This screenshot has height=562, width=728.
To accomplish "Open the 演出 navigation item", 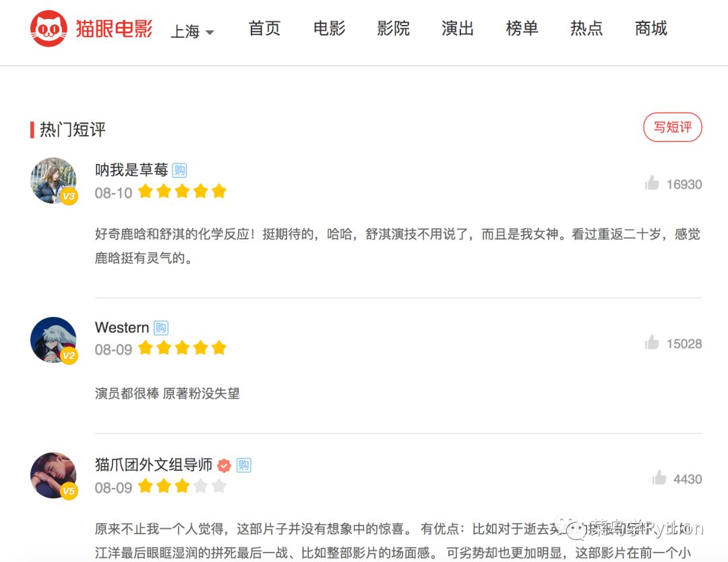I will point(457,28).
